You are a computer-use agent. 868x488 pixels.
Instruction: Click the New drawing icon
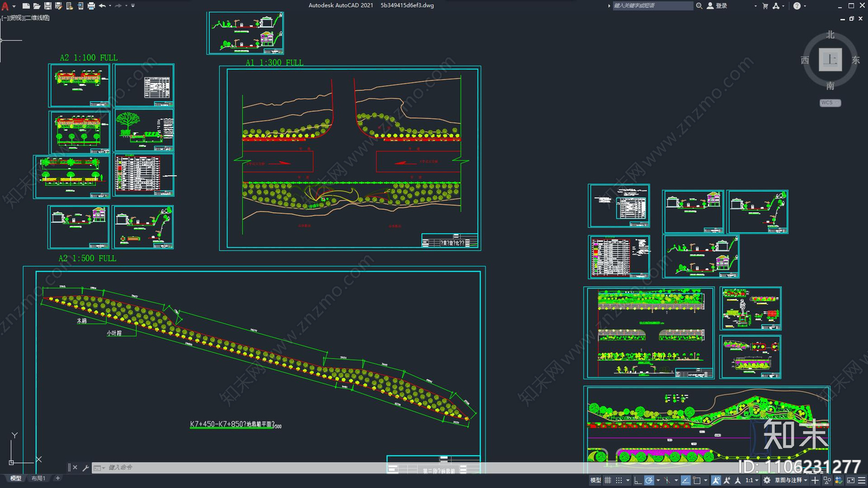26,6
